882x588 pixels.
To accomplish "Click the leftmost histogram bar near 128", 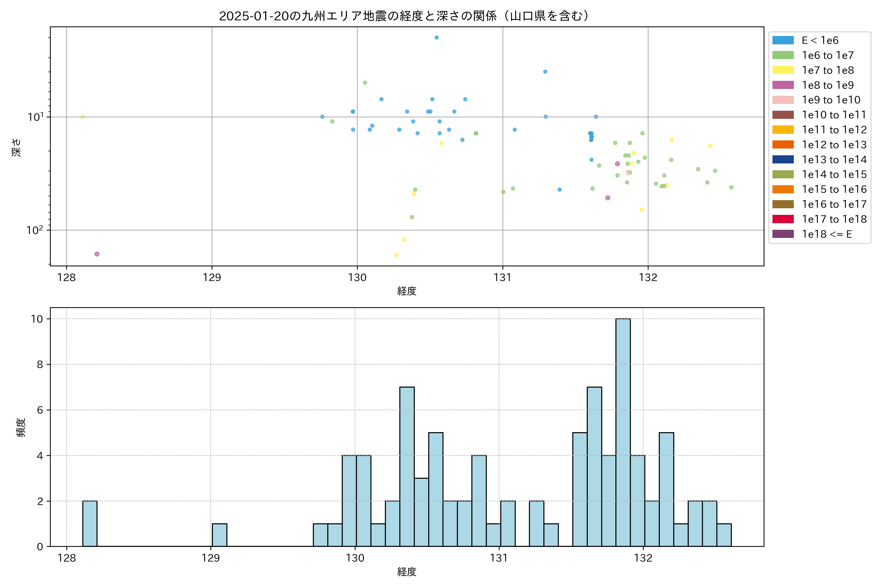I will [x=90, y=524].
